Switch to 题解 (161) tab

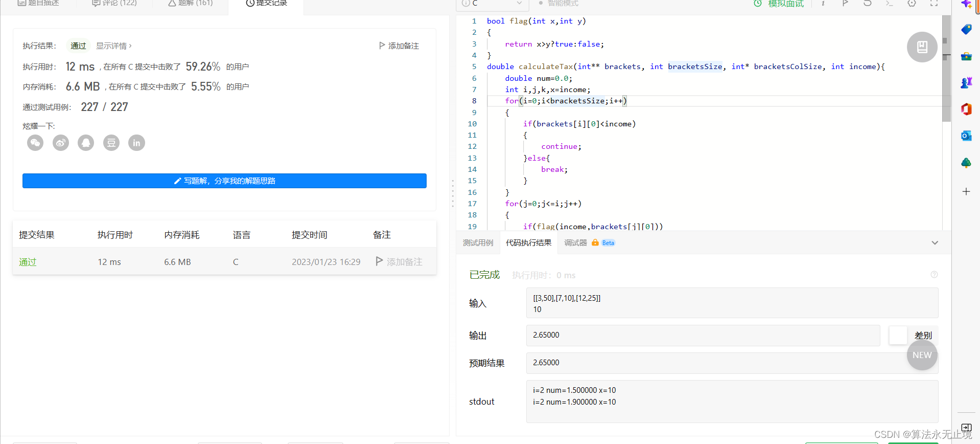[190, 3]
